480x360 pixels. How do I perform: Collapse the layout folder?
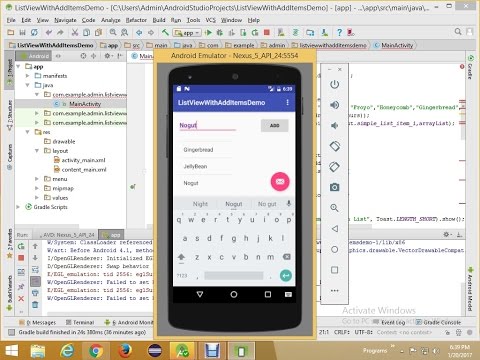(x=37, y=151)
